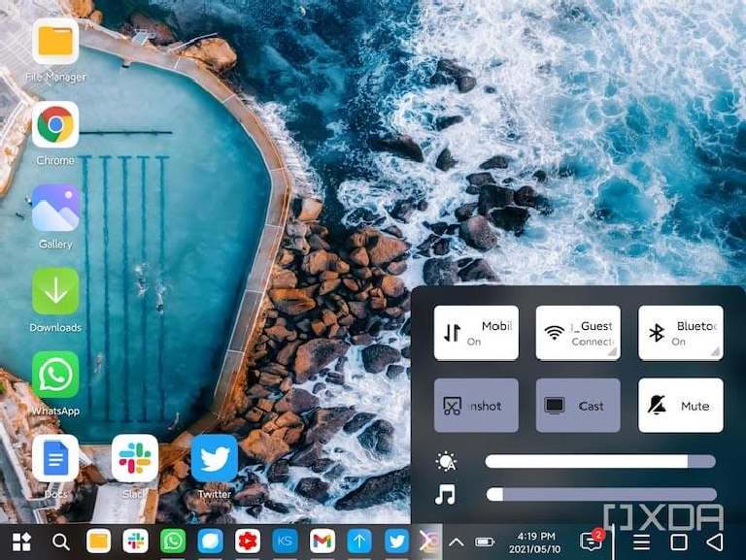The image size is (746, 560).
Task: Check the battery status icon
Action: pyautogui.click(x=485, y=542)
